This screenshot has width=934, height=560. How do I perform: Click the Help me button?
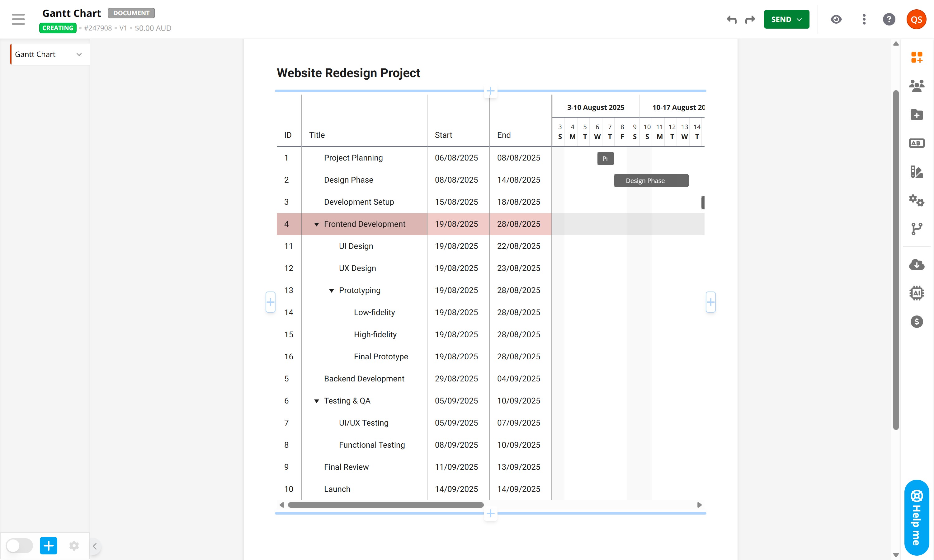click(916, 517)
